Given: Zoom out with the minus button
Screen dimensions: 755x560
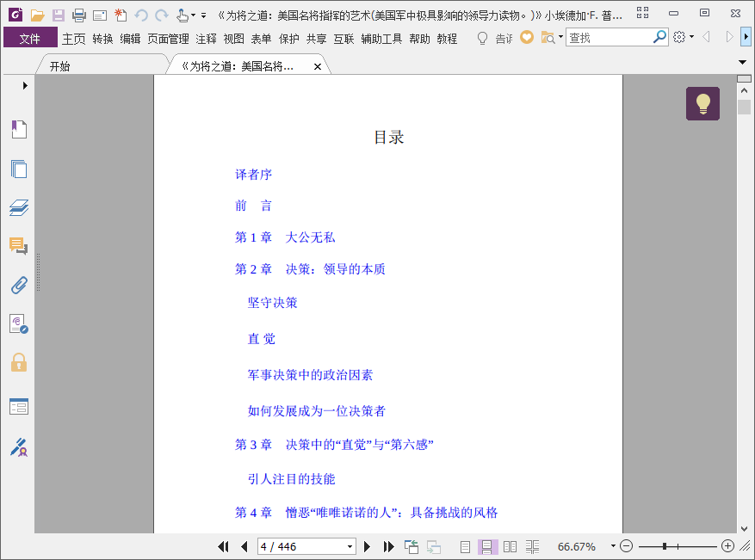Looking at the screenshot, I should (626, 546).
